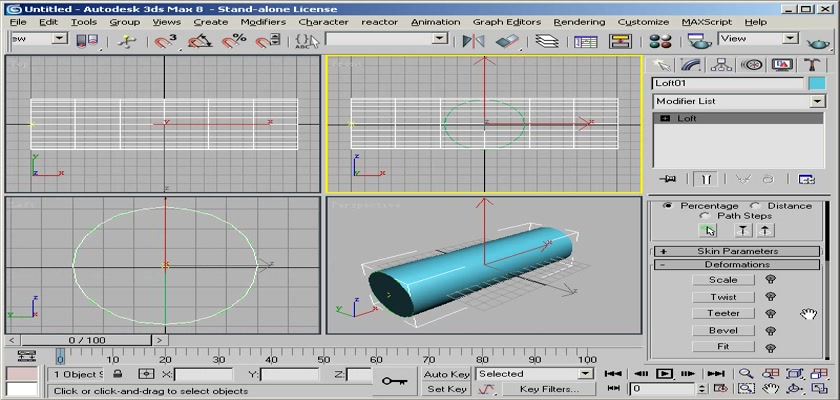840x400 pixels.
Task: Open Render Scene dialog teapot icon
Action: click(x=700, y=41)
